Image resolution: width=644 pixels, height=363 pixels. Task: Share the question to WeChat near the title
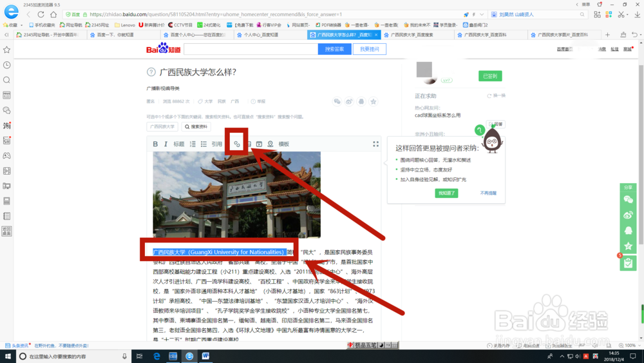(337, 101)
